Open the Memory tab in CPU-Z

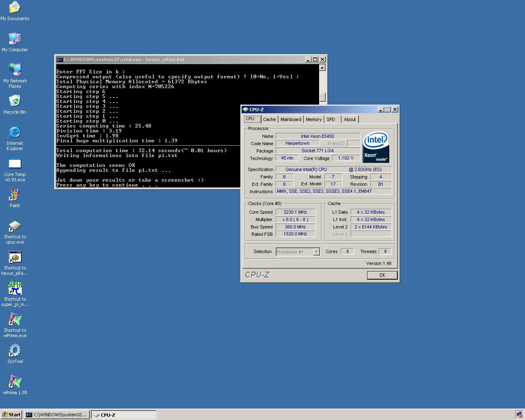pos(314,119)
